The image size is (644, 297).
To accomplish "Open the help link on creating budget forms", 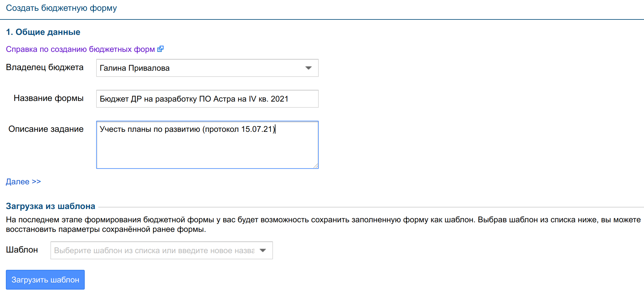I will tap(80, 49).
